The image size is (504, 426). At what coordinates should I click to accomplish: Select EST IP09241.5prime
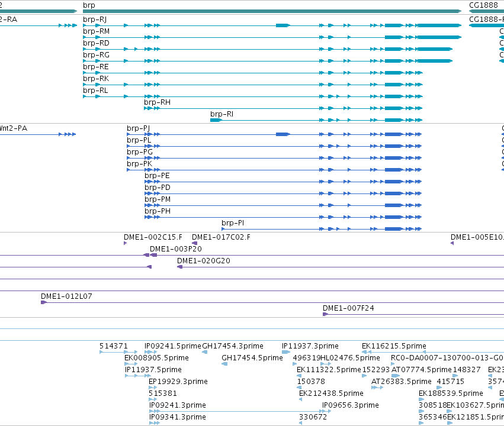click(172, 346)
